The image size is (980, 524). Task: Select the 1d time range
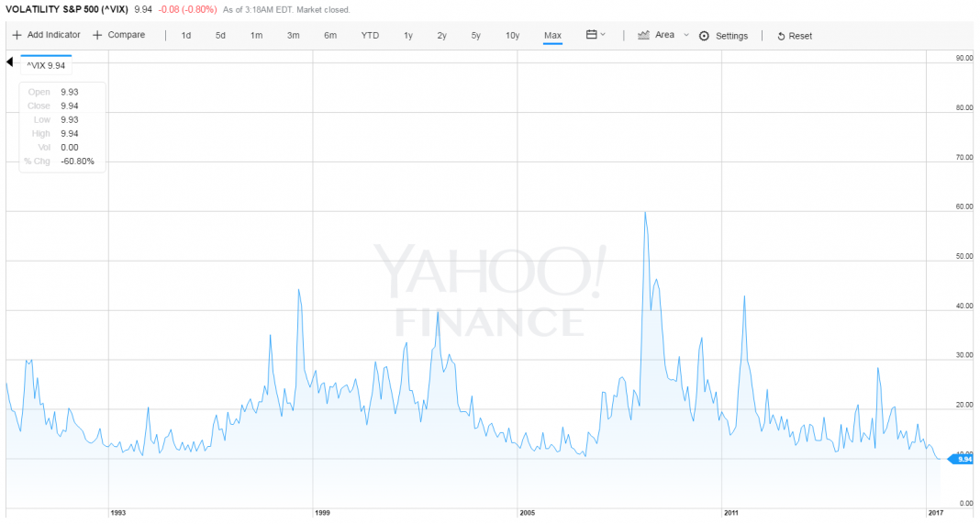(x=185, y=36)
